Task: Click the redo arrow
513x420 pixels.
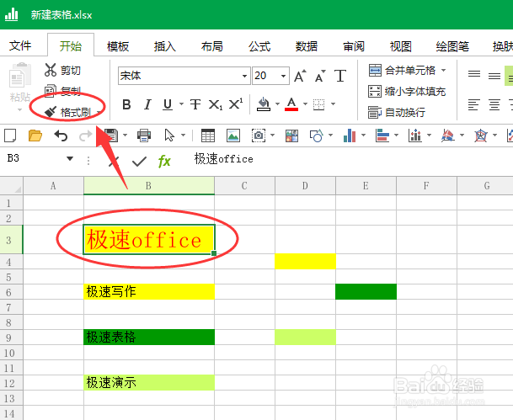Action: [85, 136]
